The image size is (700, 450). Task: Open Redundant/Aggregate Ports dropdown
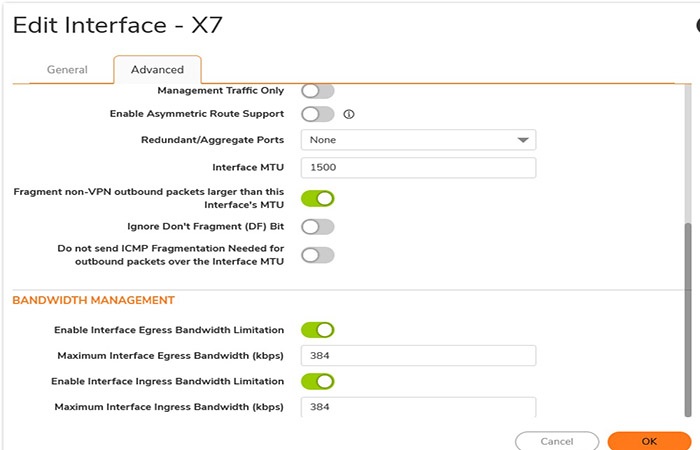point(418,140)
